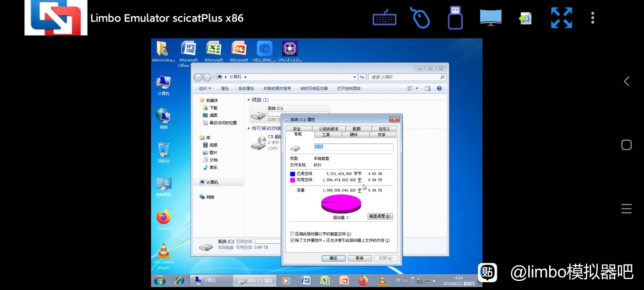This screenshot has width=644, height=290.
Task: Open 回收站 recycle bin desktop icon
Action: (x=164, y=153)
